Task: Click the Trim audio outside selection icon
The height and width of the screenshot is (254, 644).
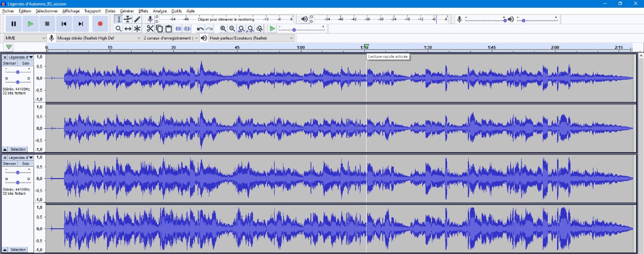Action: [178, 28]
